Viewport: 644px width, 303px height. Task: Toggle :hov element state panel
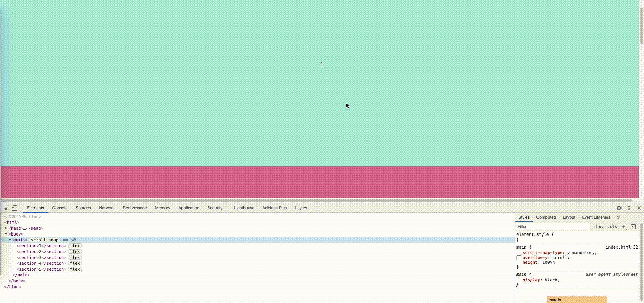tap(599, 227)
